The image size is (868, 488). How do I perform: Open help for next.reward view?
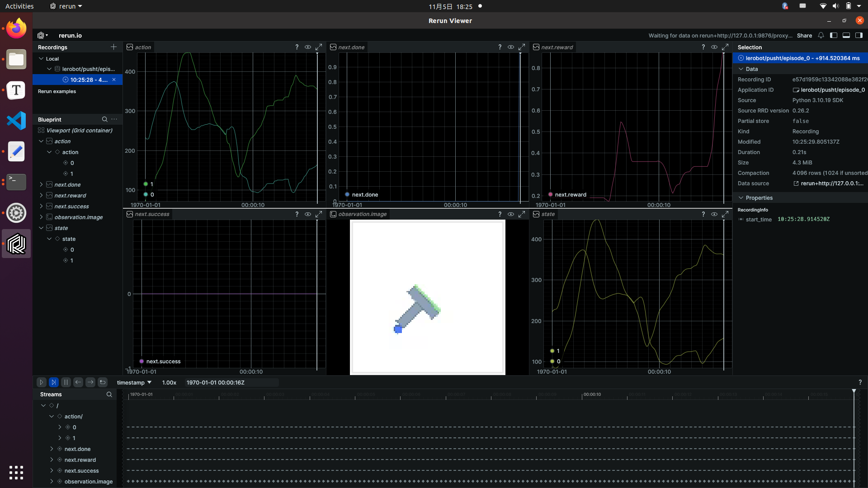coord(703,47)
